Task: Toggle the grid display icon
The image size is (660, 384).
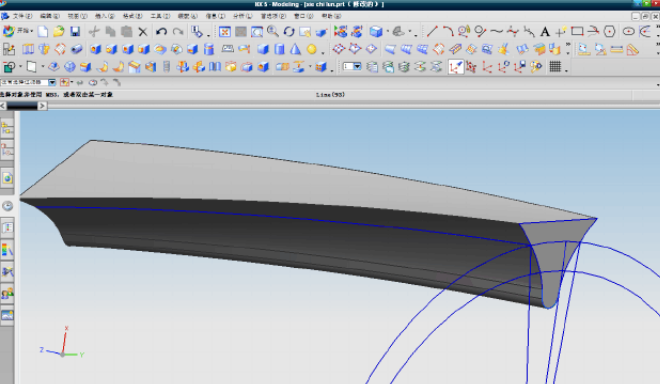Action: (555, 67)
